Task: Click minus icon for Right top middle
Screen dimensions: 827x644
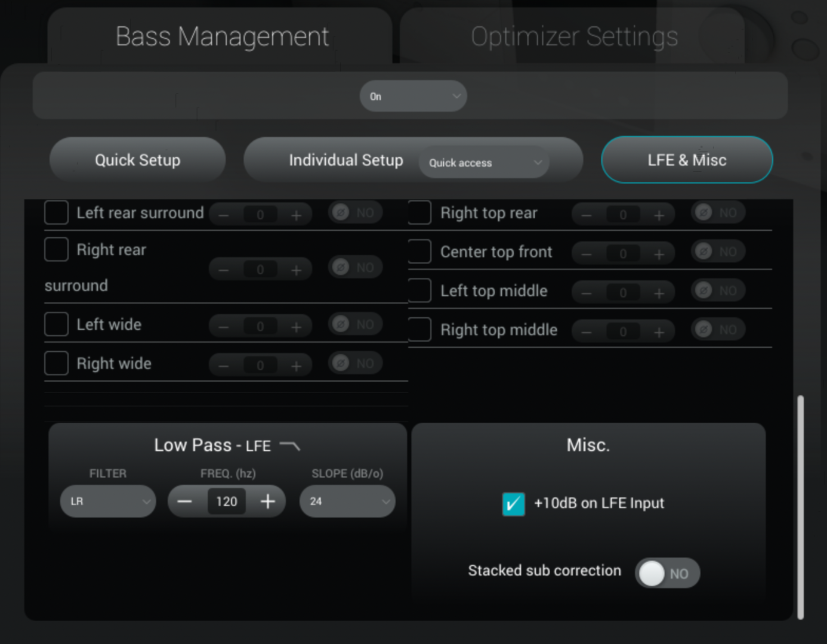Action: pyautogui.click(x=587, y=332)
